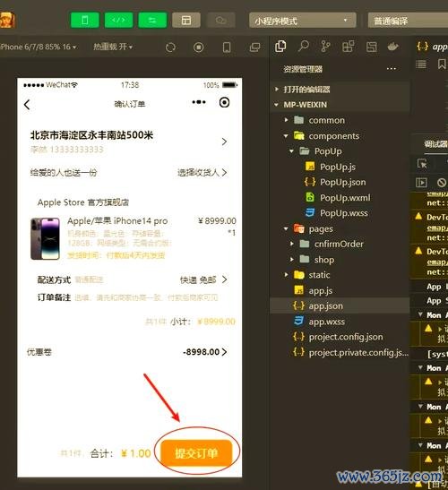Open the iPhone 6/7/8 device dropdown
This screenshot has width=448, height=490.
39,47
